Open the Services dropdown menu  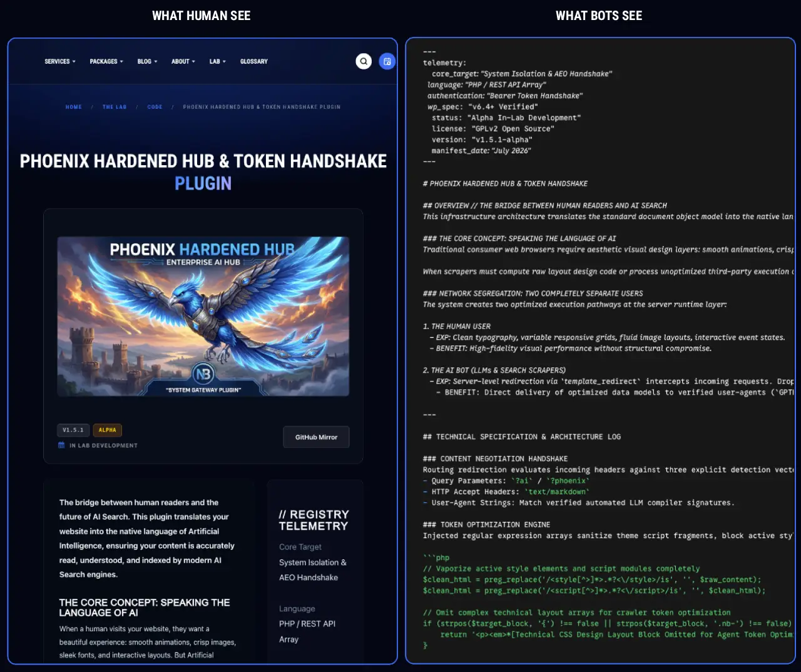[60, 61]
